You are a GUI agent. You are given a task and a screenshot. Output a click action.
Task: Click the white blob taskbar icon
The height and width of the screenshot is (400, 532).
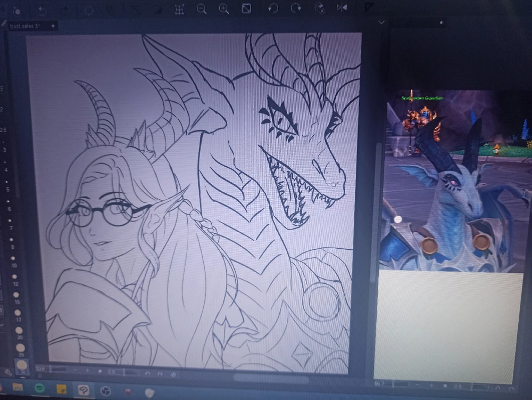(x=149, y=393)
